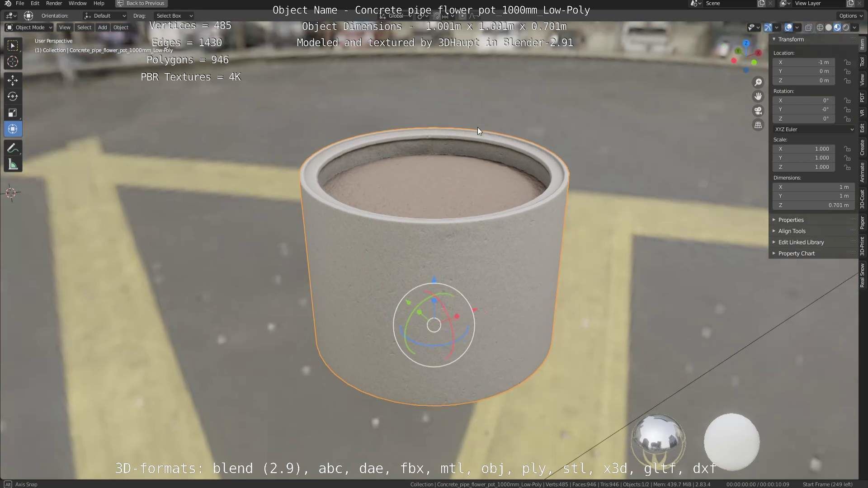
Task: Expand the Properties panel
Action: pyautogui.click(x=790, y=220)
